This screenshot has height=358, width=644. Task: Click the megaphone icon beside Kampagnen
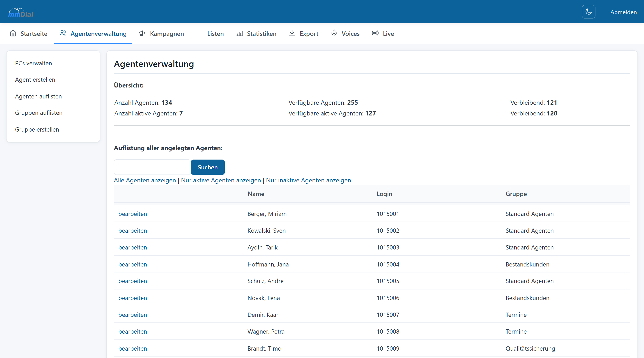tap(142, 33)
